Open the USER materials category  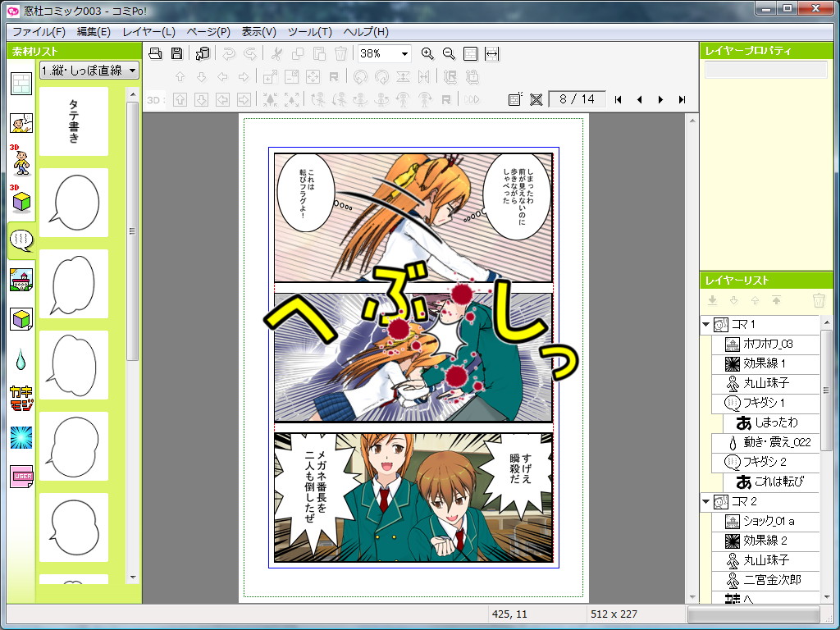(21, 477)
